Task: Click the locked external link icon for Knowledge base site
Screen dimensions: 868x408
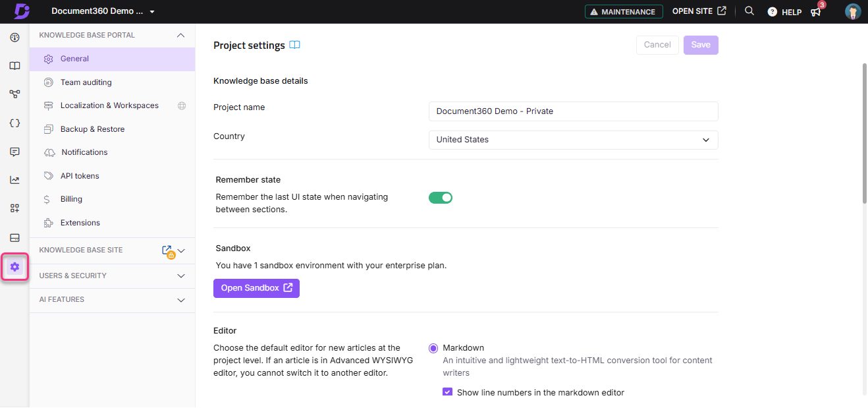Action: pyautogui.click(x=168, y=251)
